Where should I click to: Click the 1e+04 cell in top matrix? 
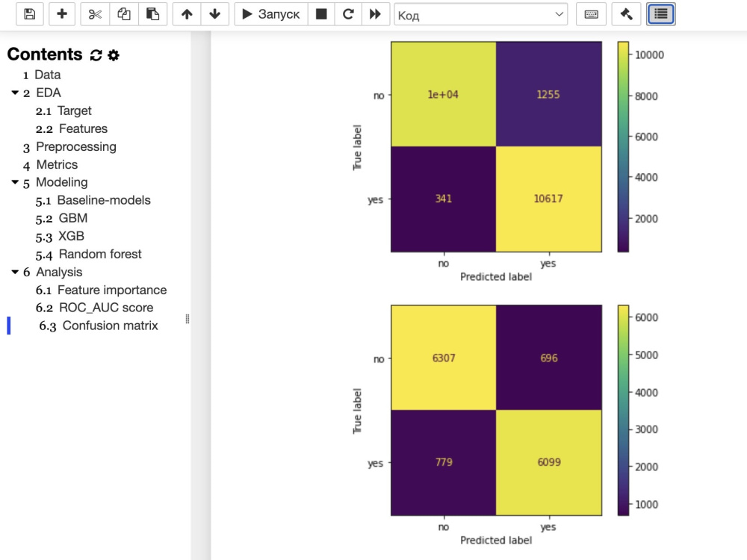(444, 94)
